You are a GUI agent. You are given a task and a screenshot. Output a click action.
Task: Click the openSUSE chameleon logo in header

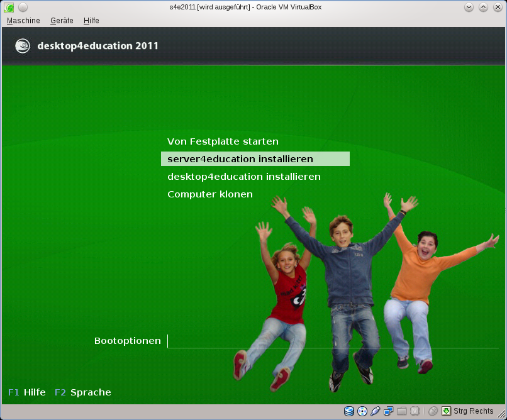pyautogui.click(x=23, y=46)
